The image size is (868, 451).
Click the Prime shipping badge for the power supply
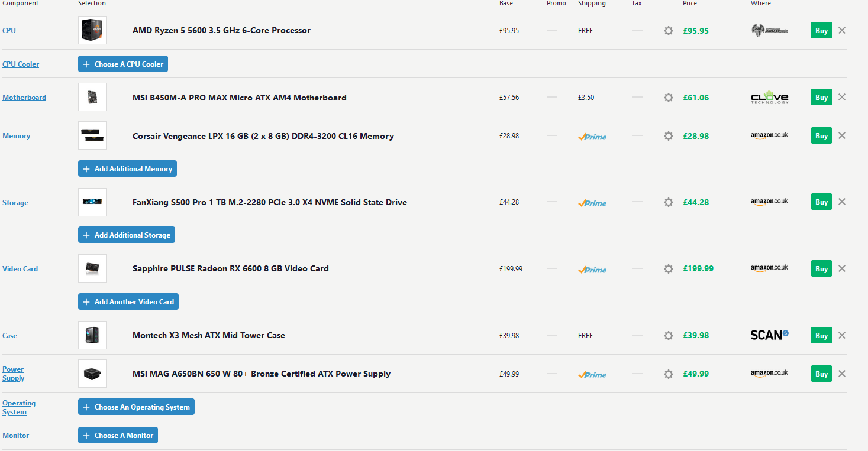(592, 375)
